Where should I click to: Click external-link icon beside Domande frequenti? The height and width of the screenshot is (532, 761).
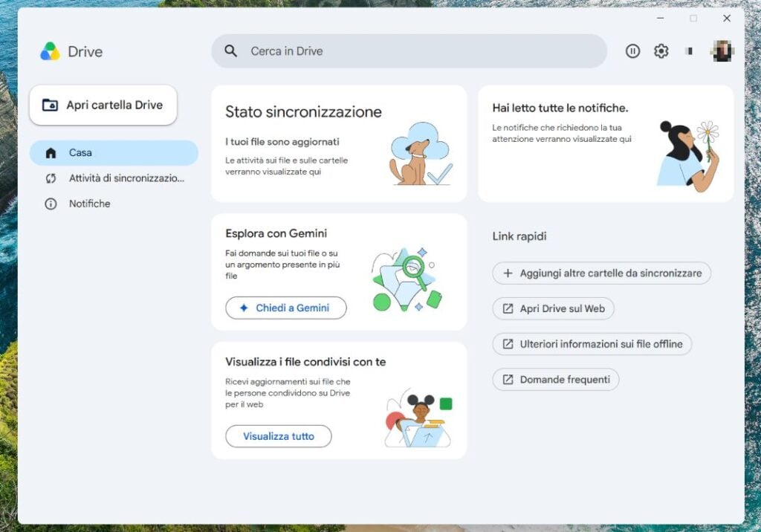[508, 380]
